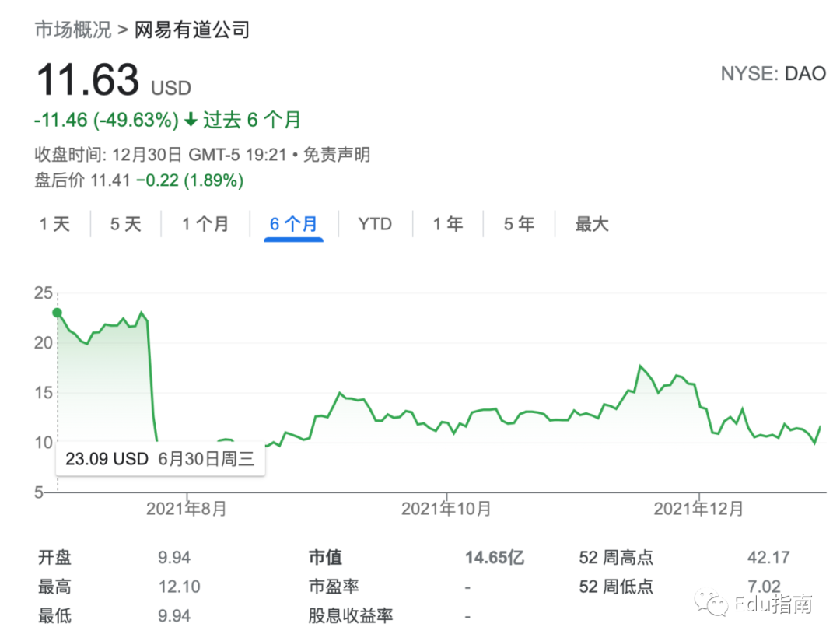This screenshot has width=840, height=641.
Task: Click the 52 周低点 label
Action: click(x=616, y=587)
